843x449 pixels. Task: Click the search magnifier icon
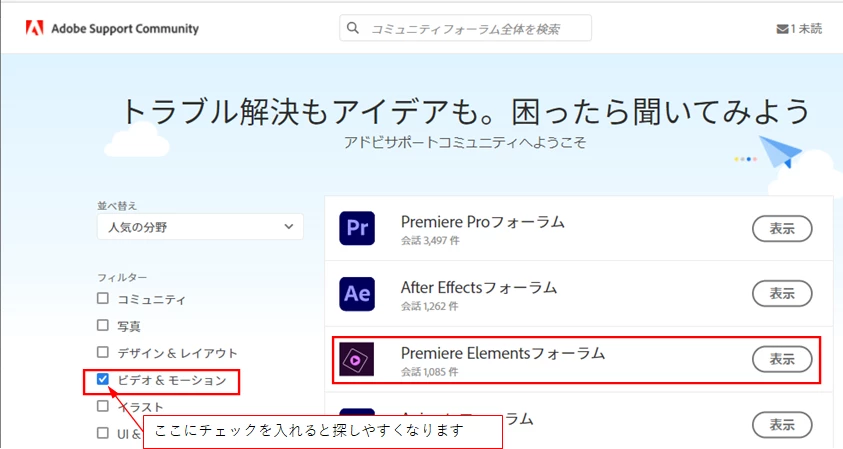coord(353,28)
